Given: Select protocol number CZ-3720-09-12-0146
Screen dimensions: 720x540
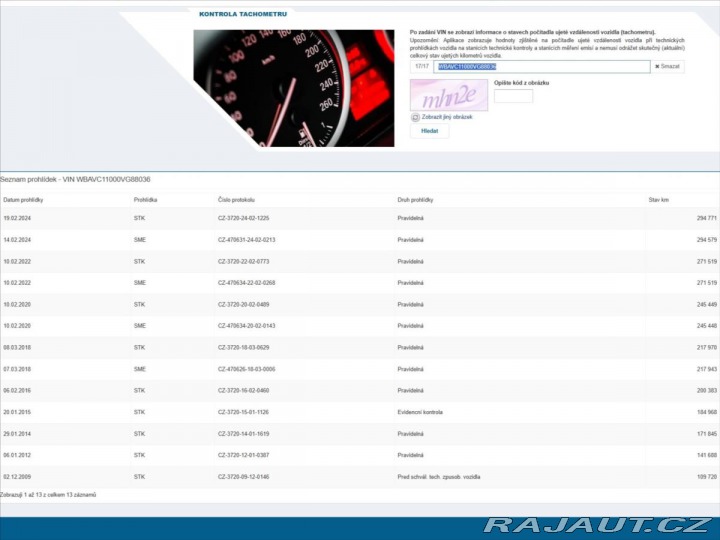Looking at the screenshot, I should 243,477.
